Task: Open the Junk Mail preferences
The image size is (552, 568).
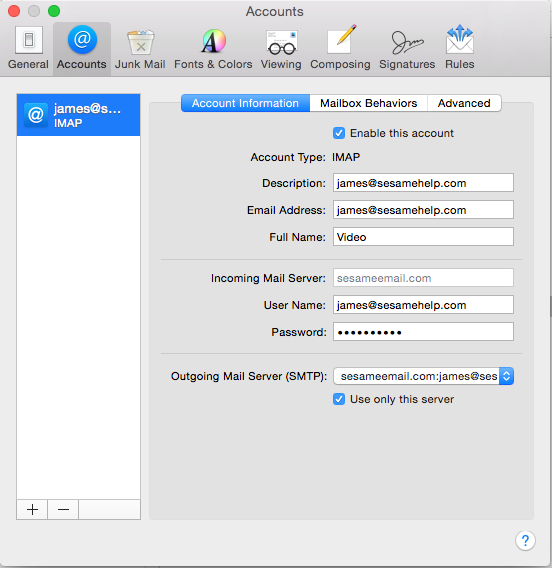Action: (140, 48)
